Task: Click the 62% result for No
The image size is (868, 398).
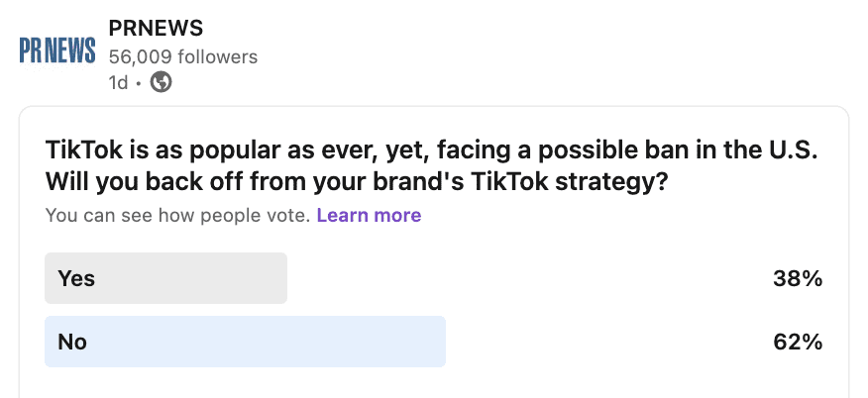Action: tap(798, 343)
